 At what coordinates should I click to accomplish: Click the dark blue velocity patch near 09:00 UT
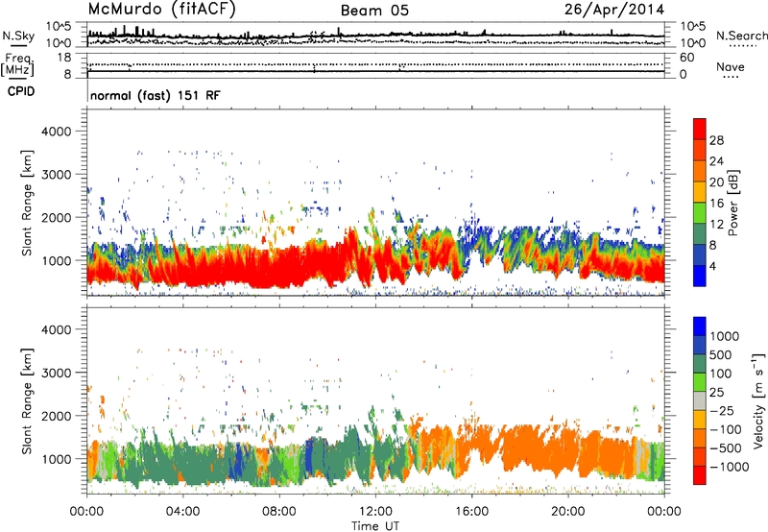[x=309, y=458]
